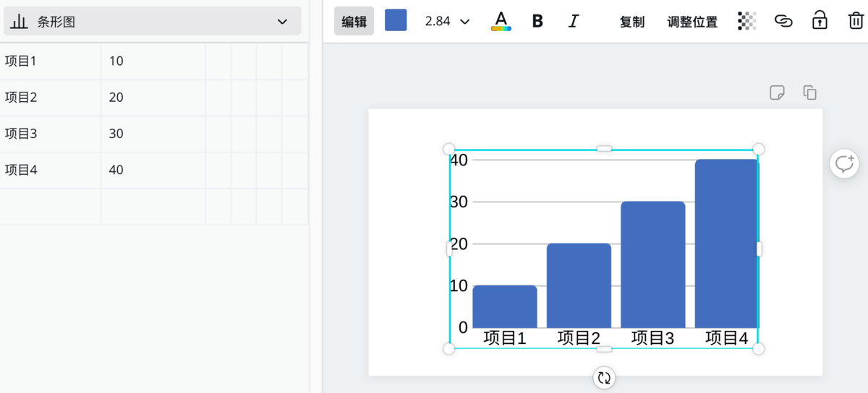
Task: Click the 项目4 bar in chart
Action: pyautogui.click(x=727, y=244)
